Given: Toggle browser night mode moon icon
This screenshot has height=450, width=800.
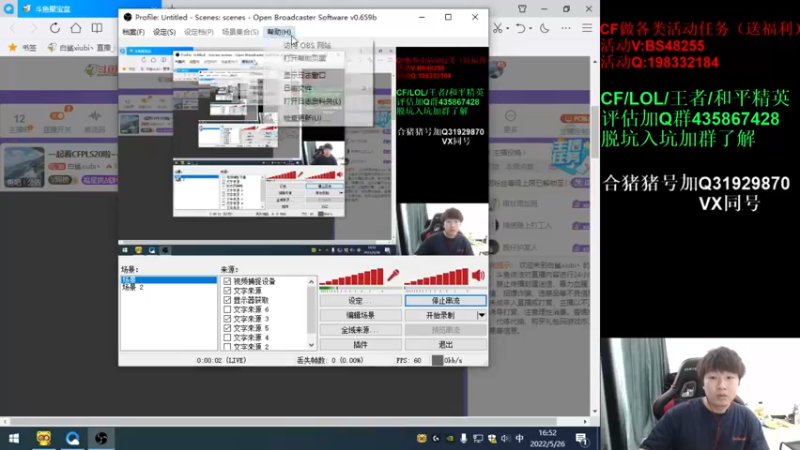Looking at the screenshot, I should click(x=545, y=28).
